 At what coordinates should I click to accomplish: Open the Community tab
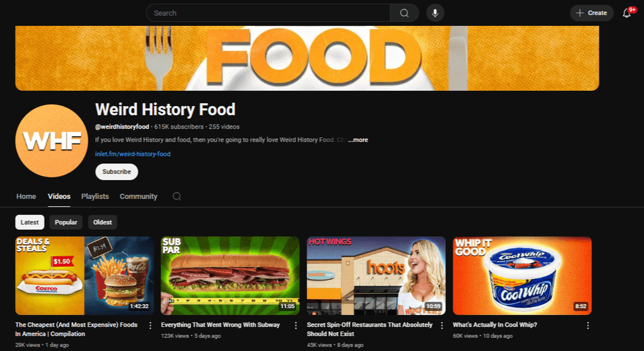click(x=138, y=196)
